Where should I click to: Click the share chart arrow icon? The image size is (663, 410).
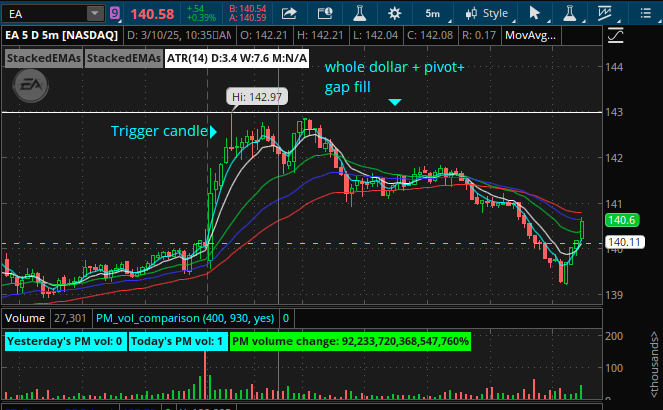coord(289,13)
